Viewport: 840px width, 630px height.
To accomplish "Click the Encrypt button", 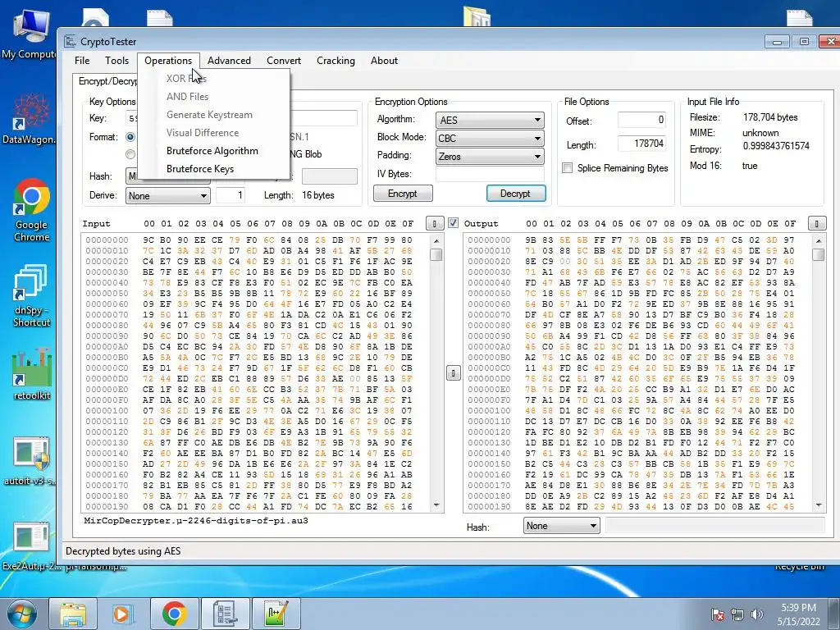I will click(403, 194).
